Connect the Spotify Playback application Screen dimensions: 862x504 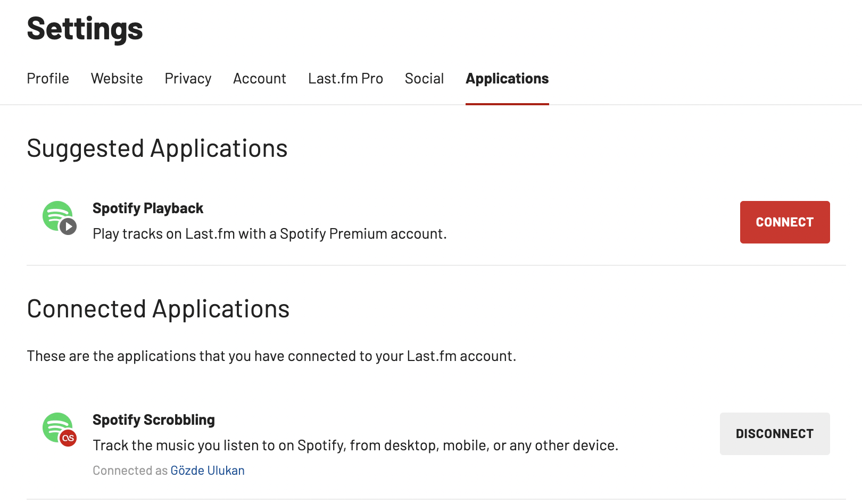click(785, 222)
